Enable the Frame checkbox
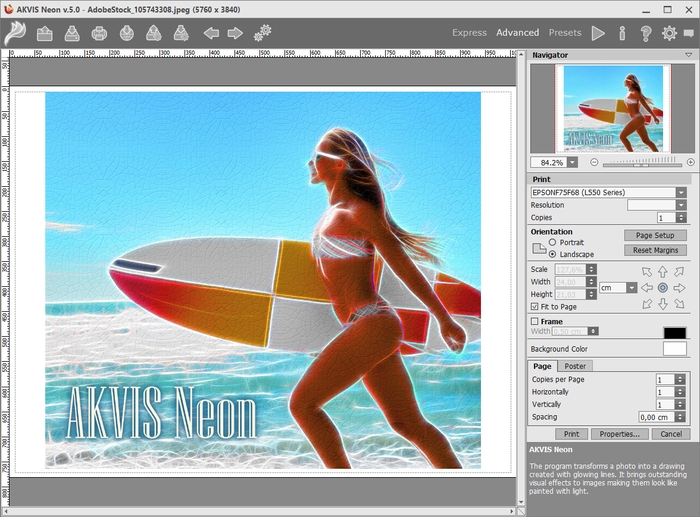Viewport: 700px width, 517px height. [x=534, y=321]
